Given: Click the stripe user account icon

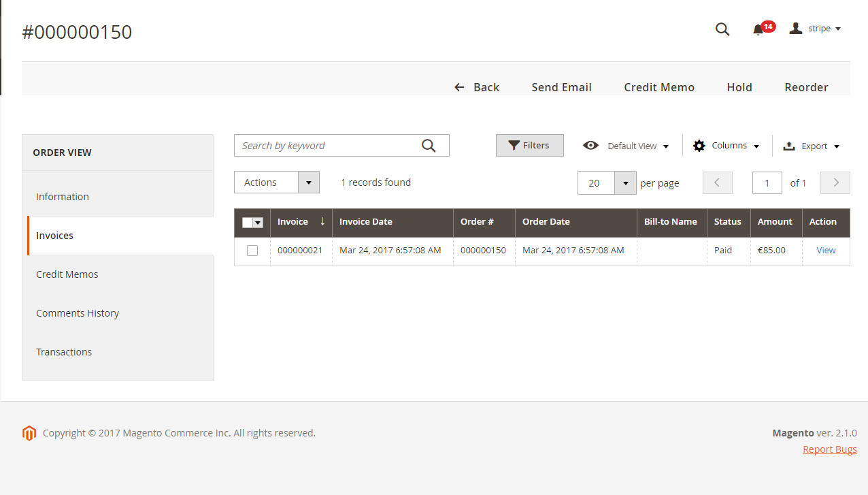Looking at the screenshot, I should pos(795,29).
